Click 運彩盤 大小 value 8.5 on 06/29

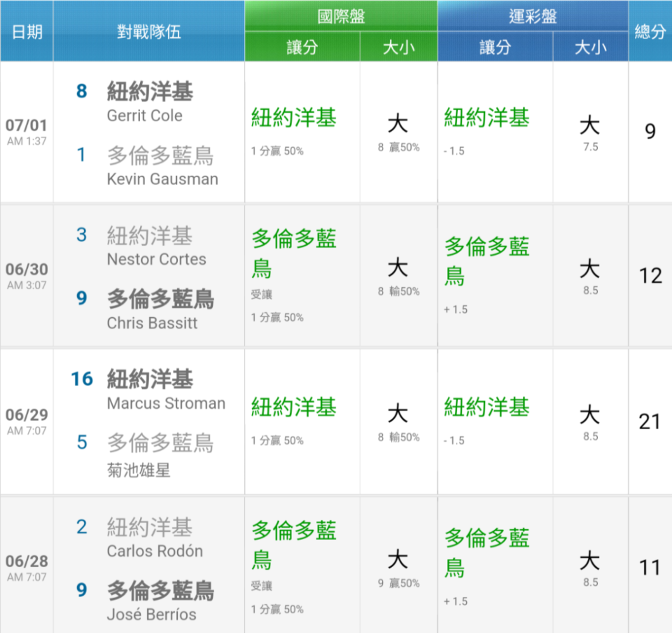(x=590, y=436)
